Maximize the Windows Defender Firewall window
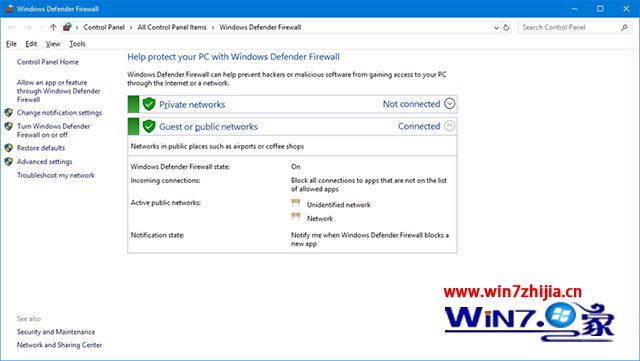 tap(600, 9)
